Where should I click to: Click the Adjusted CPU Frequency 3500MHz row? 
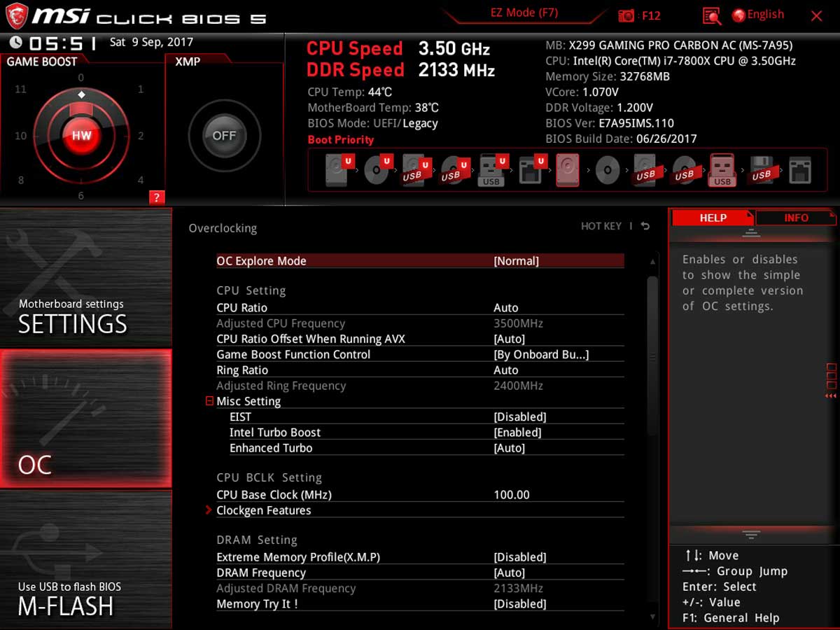click(420, 323)
